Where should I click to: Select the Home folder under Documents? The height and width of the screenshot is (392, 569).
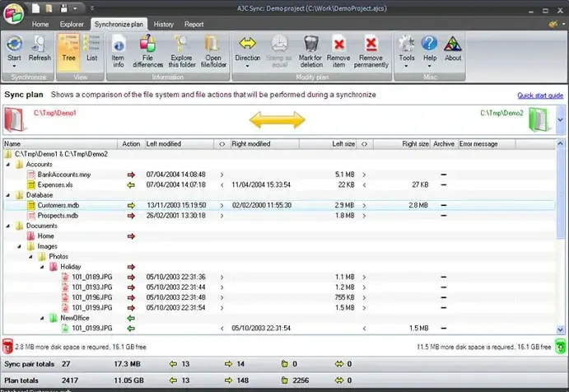(45, 236)
